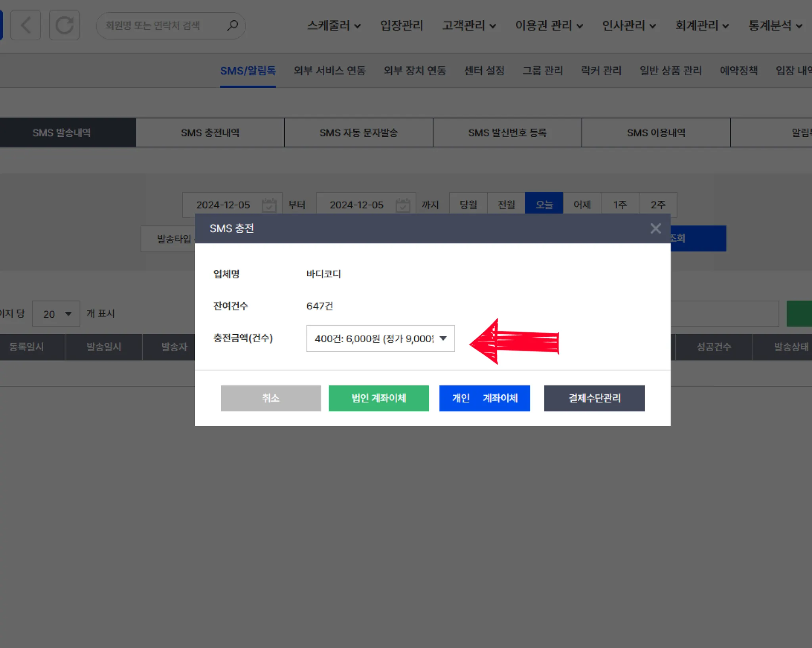This screenshot has height=648, width=812.
Task: Click the search magnifier icon
Action: point(233,26)
